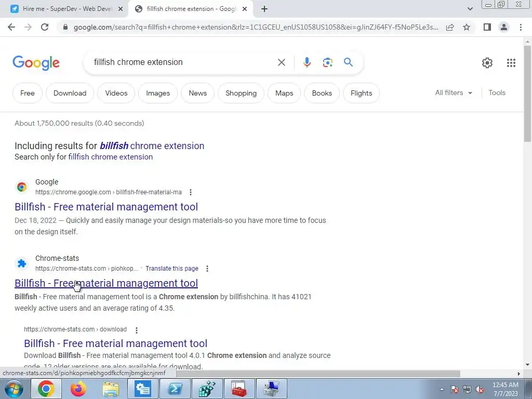The width and height of the screenshot is (532, 399).
Task: Share this page via address bar icon
Action: pyautogui.click(x=450, y=27)
